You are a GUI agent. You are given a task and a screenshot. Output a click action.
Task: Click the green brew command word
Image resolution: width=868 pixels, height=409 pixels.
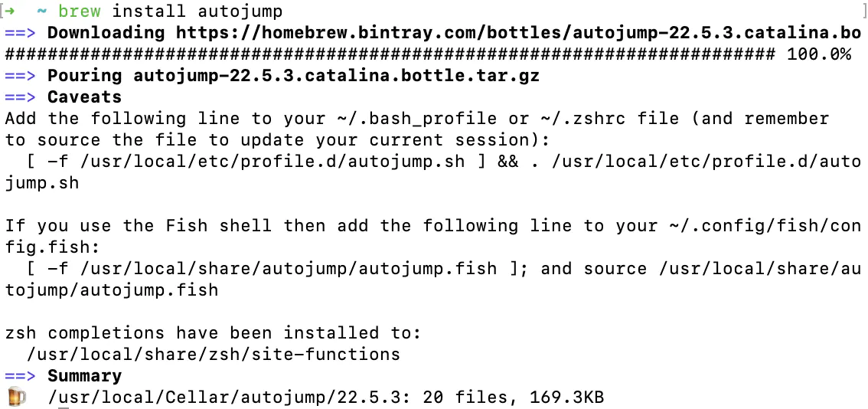click(x=80, y=11)
